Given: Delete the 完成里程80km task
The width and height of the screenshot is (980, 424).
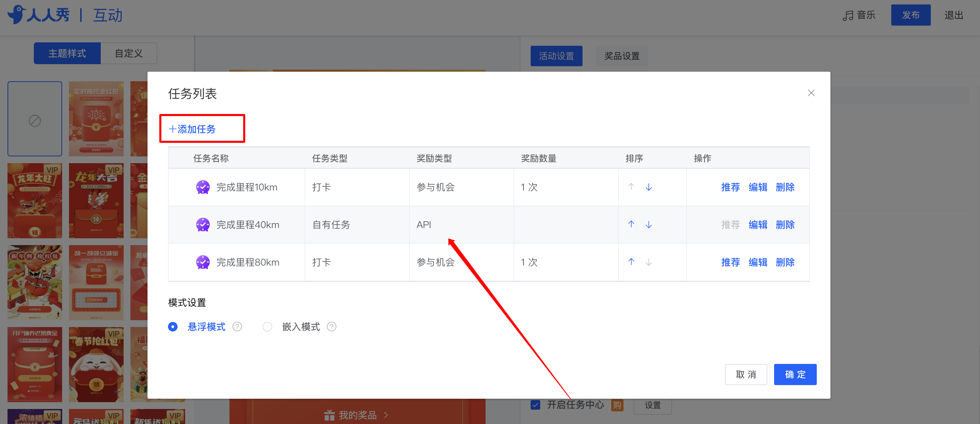Looking at the screenshot, I should click(785, 263).
